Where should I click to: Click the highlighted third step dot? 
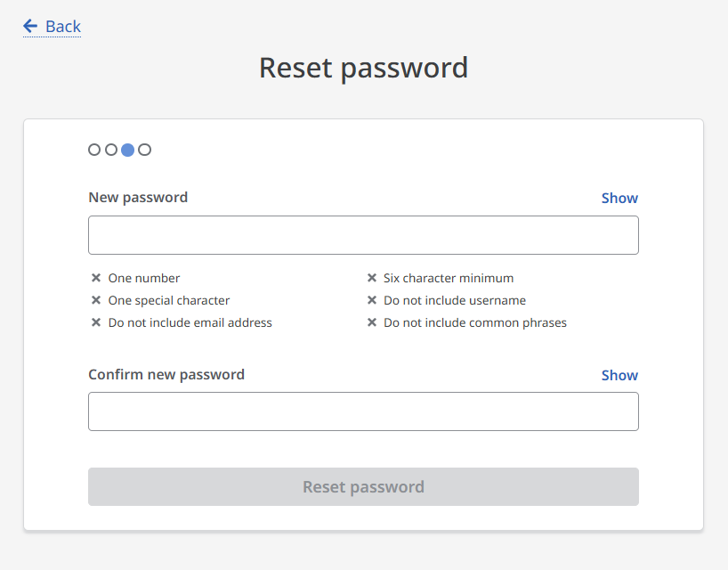(128, 150)
